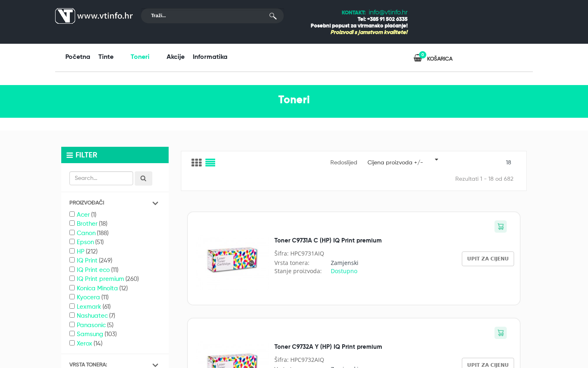Click the www.vtinfo.hr site name
Viewport: 588px width, 368px height.
click(x=105, y=16)
